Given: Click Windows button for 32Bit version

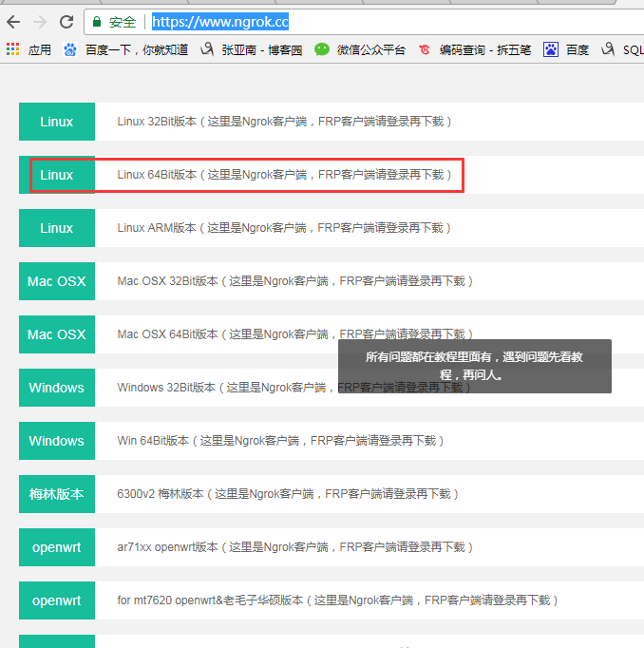Looking at the screenshot, I should [57, 388].
